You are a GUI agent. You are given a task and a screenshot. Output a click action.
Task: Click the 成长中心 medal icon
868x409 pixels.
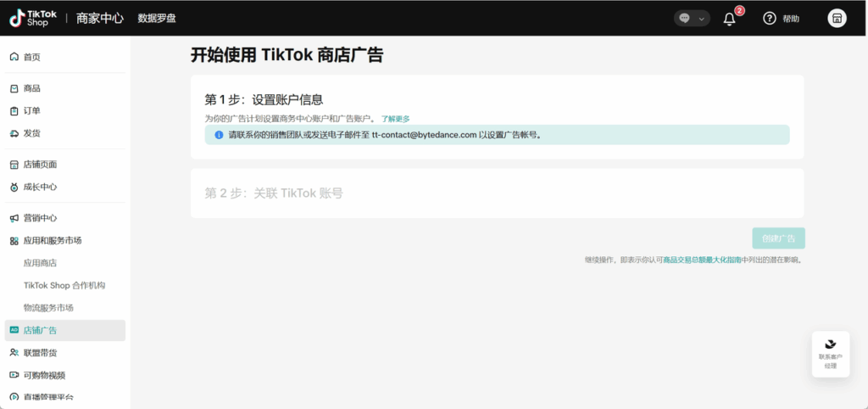click(14, 187)
